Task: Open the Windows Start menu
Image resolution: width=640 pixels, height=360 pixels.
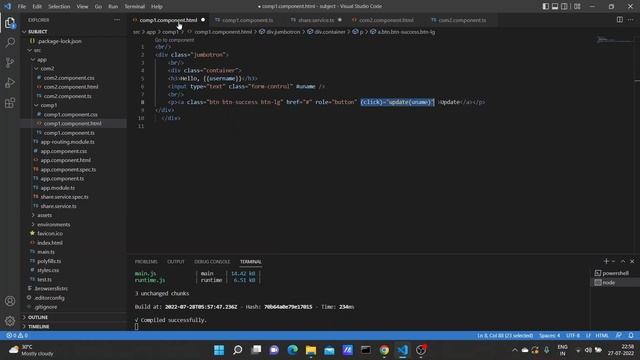Action: click(219, 350)
